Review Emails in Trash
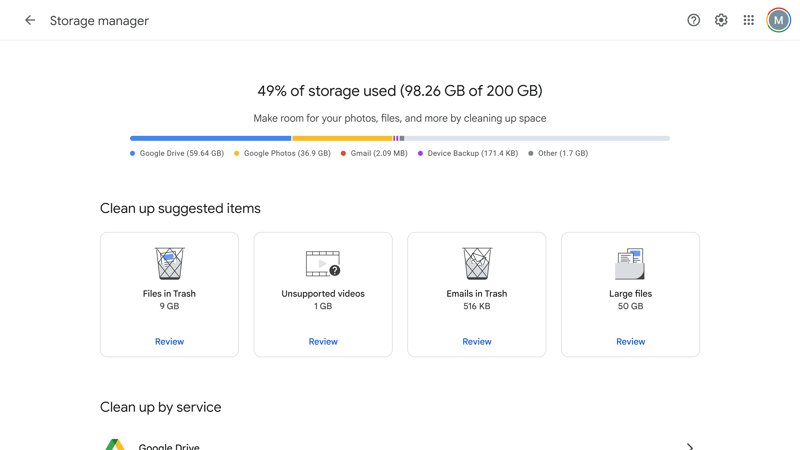The image size is (800, 450). click(x=477, y=341)
